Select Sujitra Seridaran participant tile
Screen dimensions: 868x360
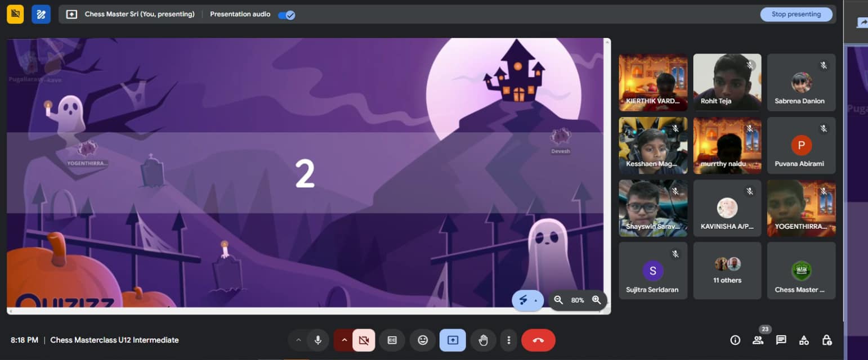653,271
